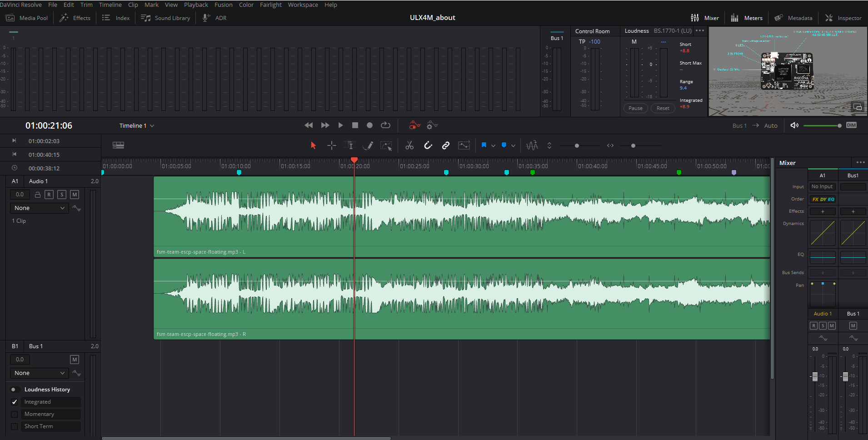Screen dimensions: 868x440
Task: Click the monitoring volume slider handle
Action: pyautogui.click(x=839, y=125)
